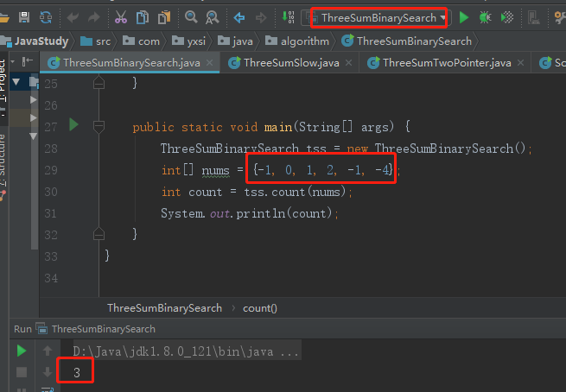Viewport: 566px width, 392px height.
Task: Redo the last undone edit
Action: (x=94, y=17)
